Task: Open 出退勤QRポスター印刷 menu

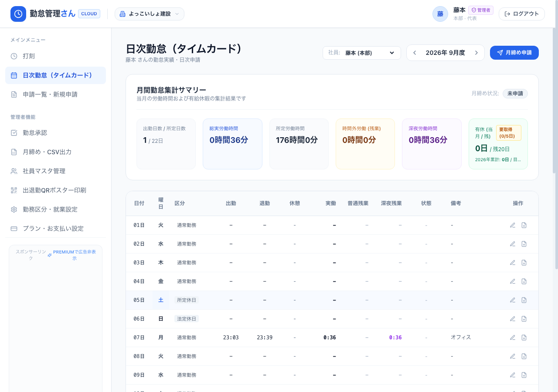Action: (x=55, y=190)
